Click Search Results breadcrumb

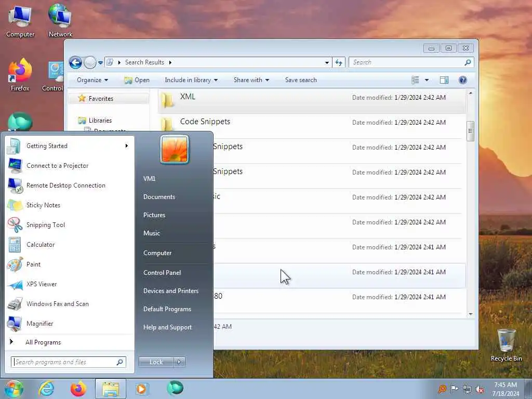pyautogui.click(x=144, y=62)
